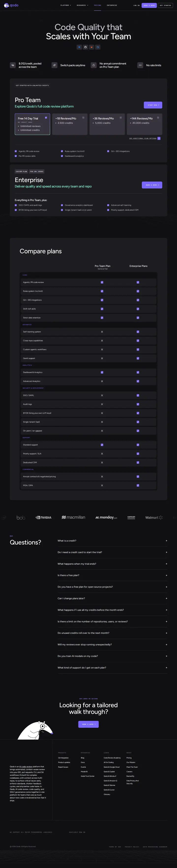The height and width of the screenshot is (868, 177).
Task: Open Git Integration footer link
Action: 63,758
